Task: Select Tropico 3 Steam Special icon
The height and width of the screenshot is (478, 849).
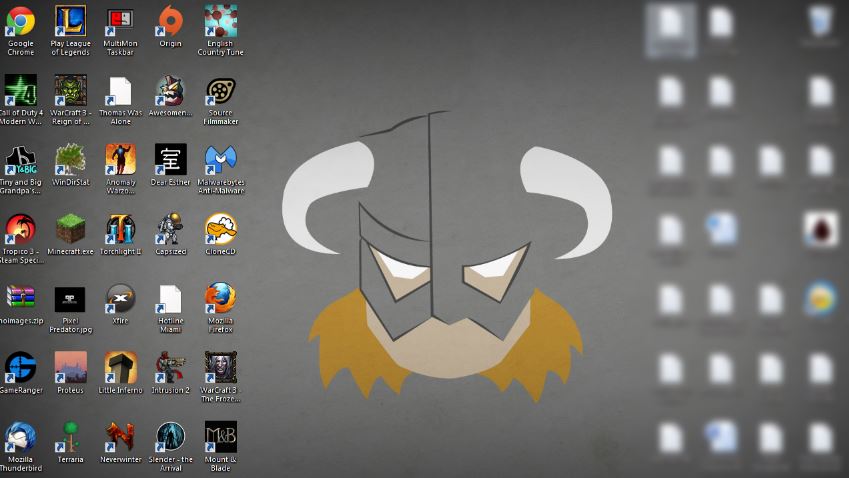Action: [x=21, y=229]
